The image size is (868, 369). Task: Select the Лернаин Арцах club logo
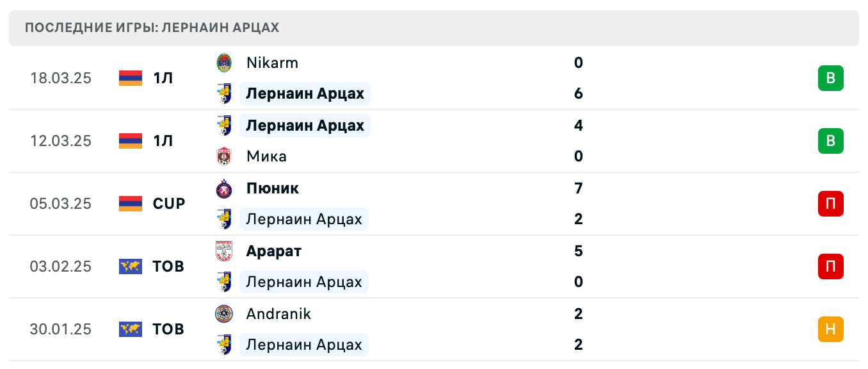tap(223, 94)
